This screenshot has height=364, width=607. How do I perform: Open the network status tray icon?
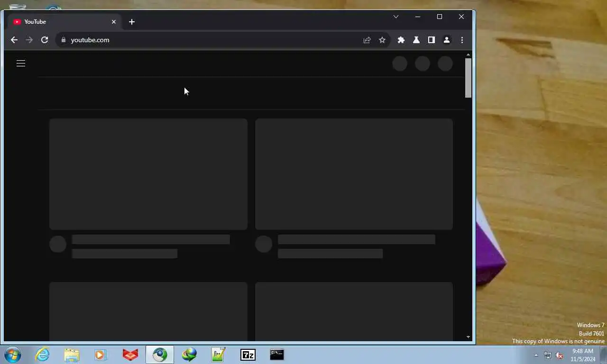point(548,355)
